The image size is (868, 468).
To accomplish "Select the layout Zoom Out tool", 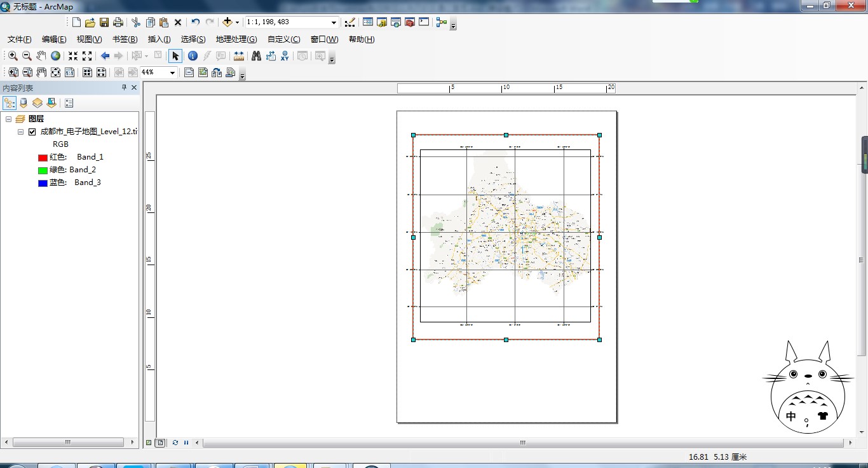I will click(27, 72).
